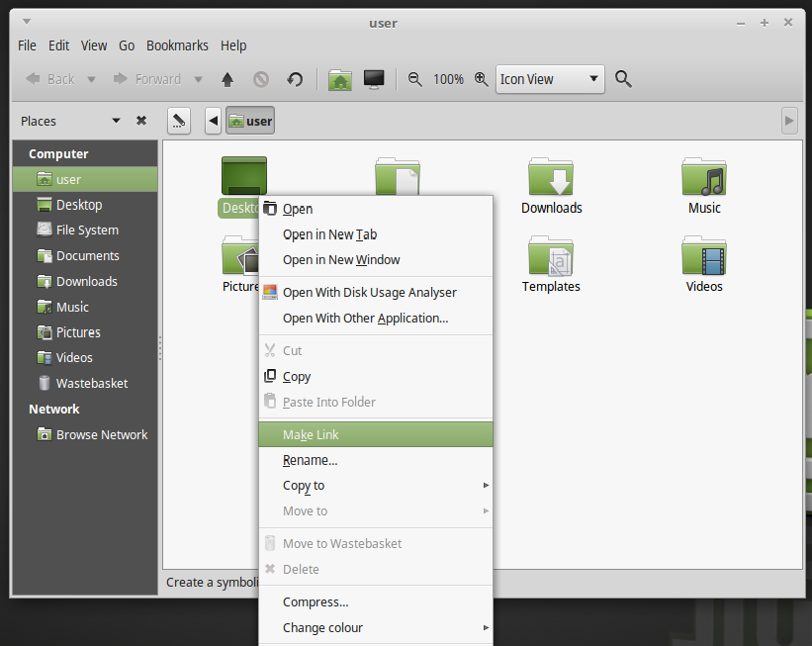Open search with the magnifying glass icon
Screen dimensions: 812x646
(623, 79)
